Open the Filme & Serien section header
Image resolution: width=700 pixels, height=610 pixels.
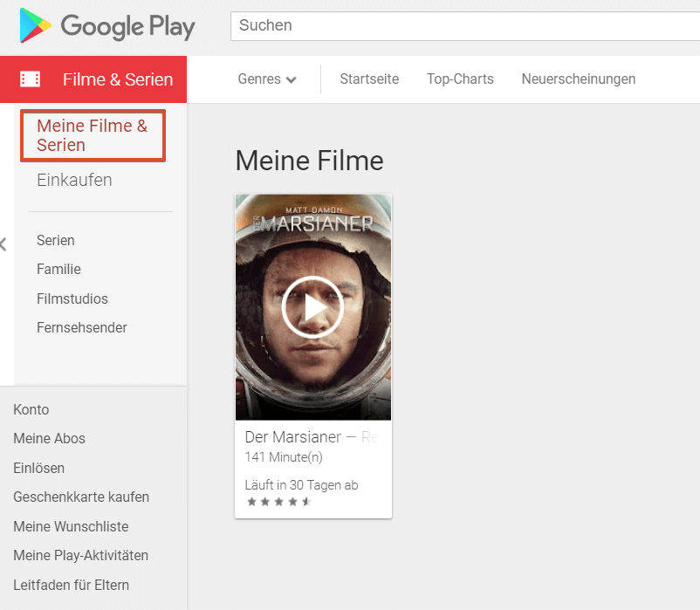93,79
